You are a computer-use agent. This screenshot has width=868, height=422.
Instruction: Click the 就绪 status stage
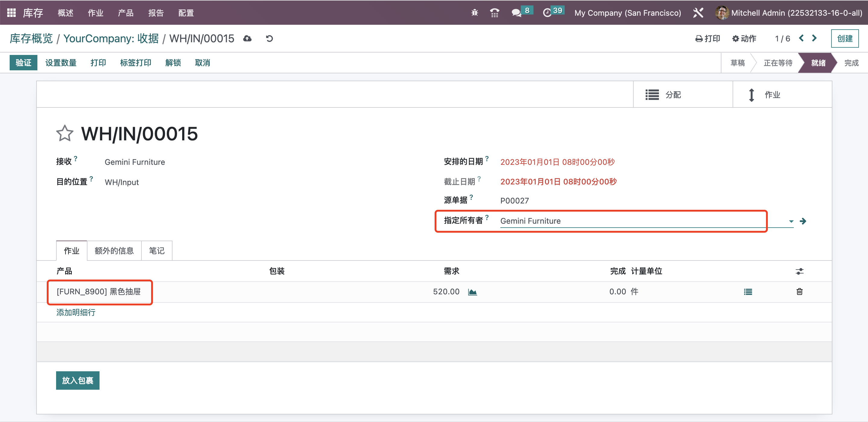click(818, 63)
